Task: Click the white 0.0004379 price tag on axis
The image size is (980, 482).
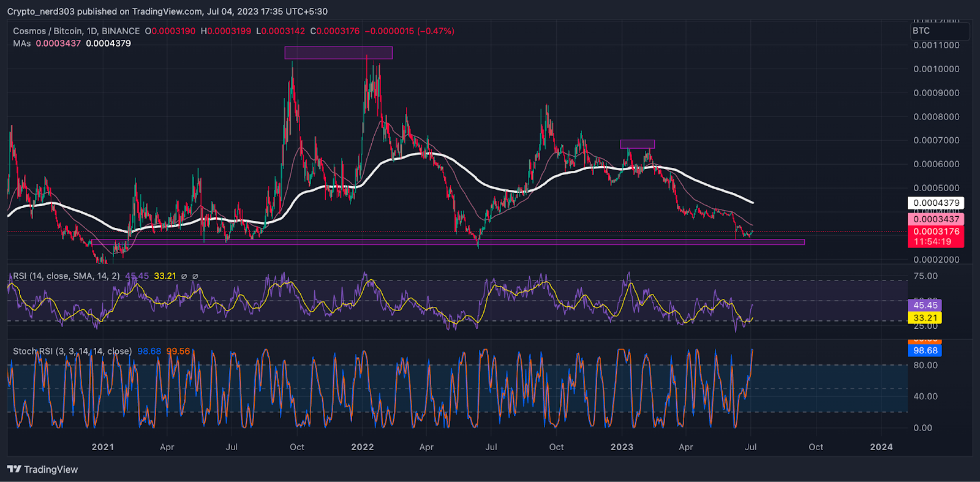Action: tap(936, 203)
